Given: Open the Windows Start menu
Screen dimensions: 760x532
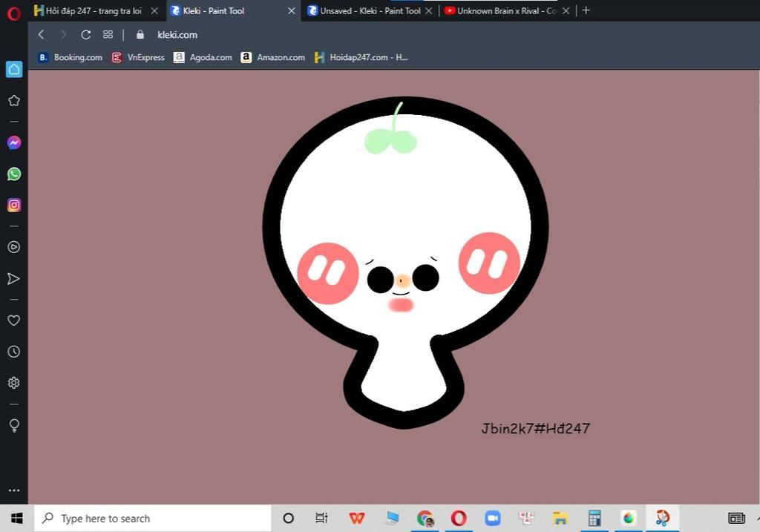Looking at the screenshot, I should pyautogui.click(x=16, y=519).
